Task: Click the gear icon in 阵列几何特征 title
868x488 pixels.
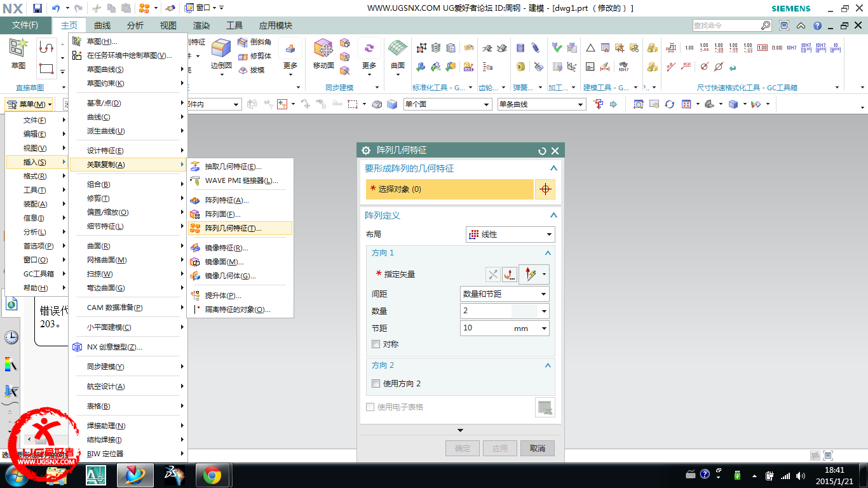Action: (366, 151)
